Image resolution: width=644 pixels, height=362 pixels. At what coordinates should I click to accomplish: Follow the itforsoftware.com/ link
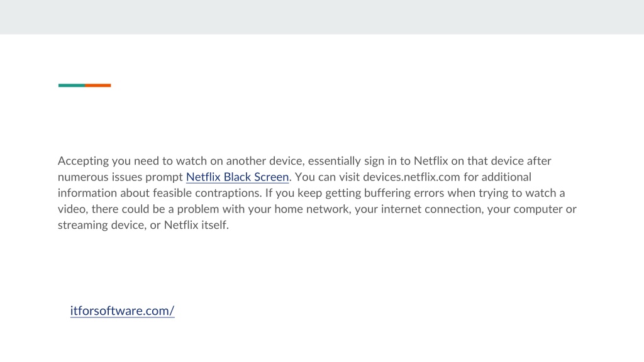[x=123, y=310]
